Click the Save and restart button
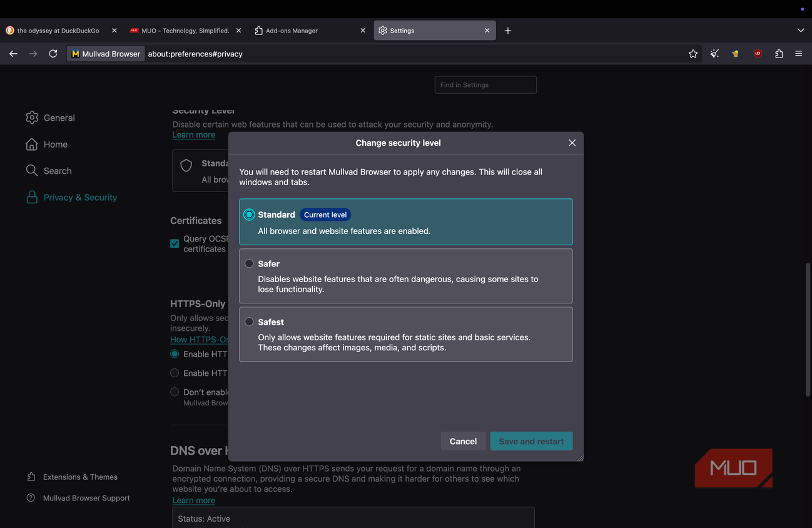Screen dimensions: 812x528 click(x=531, y=442)
